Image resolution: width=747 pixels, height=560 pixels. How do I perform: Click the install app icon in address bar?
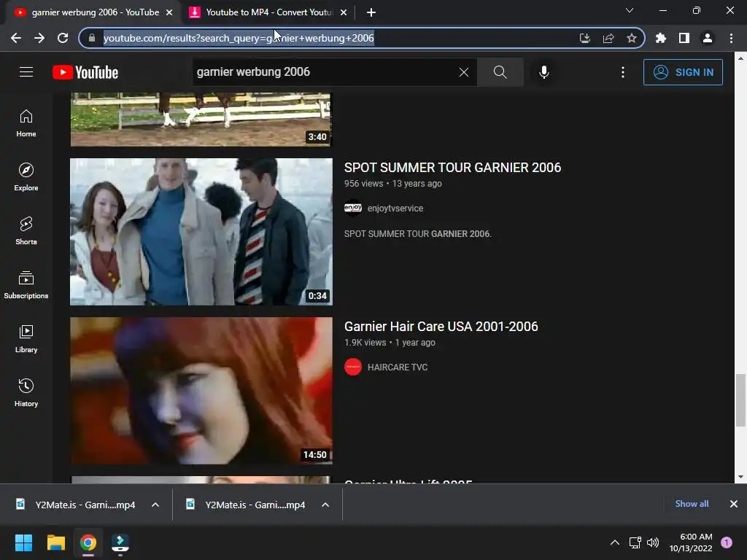coord(584,38)
